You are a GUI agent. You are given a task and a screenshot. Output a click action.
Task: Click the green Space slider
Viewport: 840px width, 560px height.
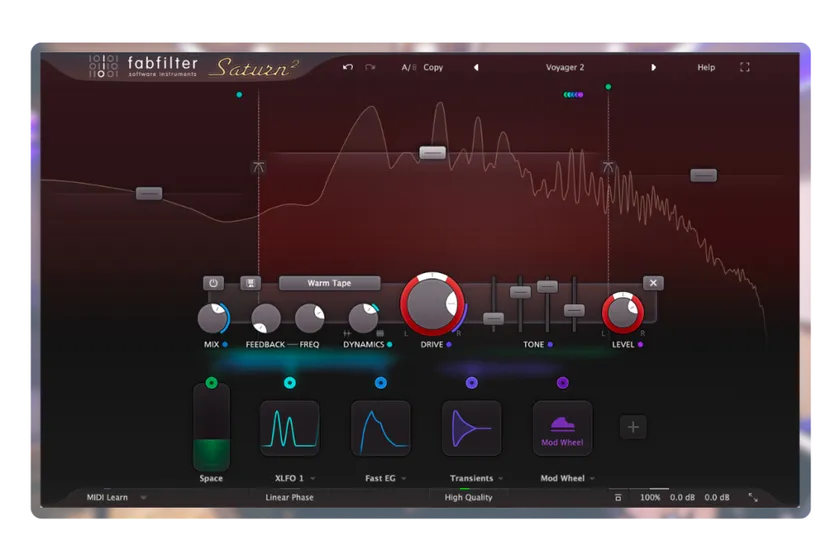click(x=212, y=428)
